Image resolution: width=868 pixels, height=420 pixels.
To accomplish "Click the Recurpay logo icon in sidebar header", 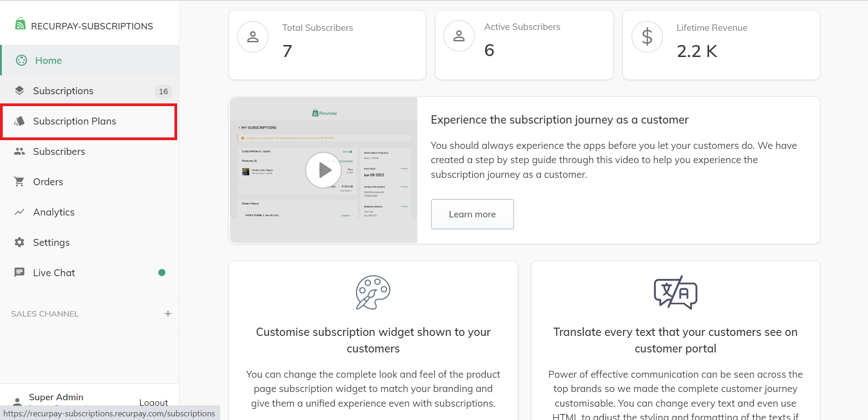I will 20,24.
